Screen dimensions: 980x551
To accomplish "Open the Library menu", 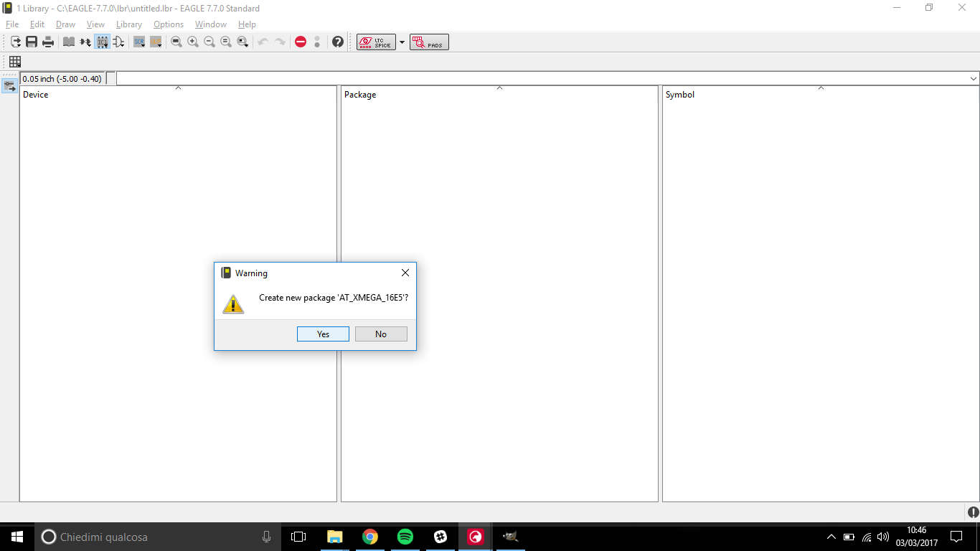I will point(129,24).
